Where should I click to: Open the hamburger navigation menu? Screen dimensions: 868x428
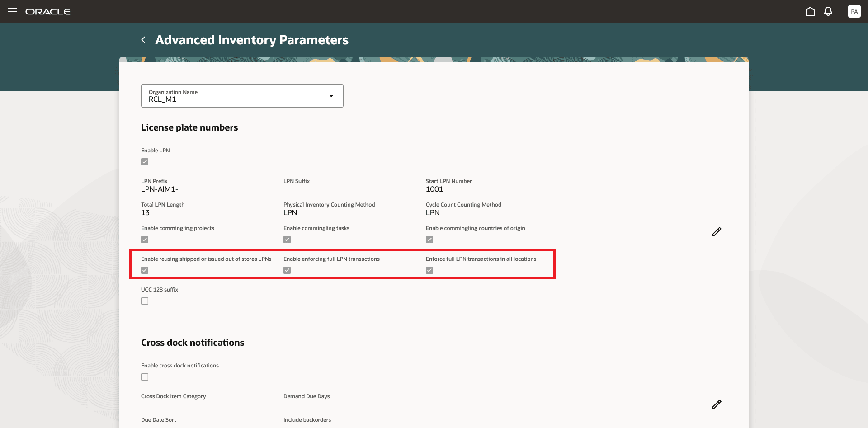[13, 11]
